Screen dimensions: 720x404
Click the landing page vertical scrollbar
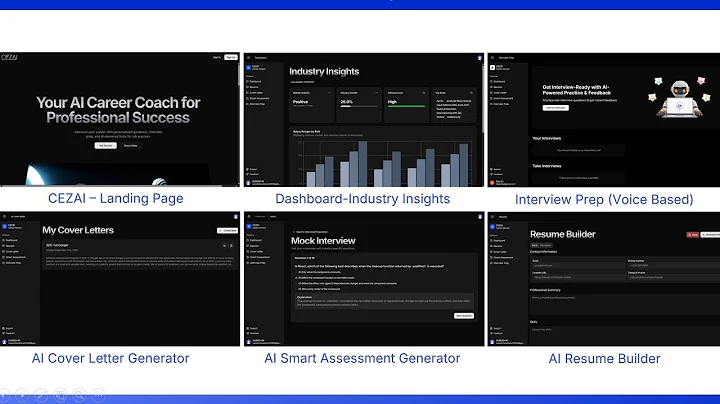point(238,73)
